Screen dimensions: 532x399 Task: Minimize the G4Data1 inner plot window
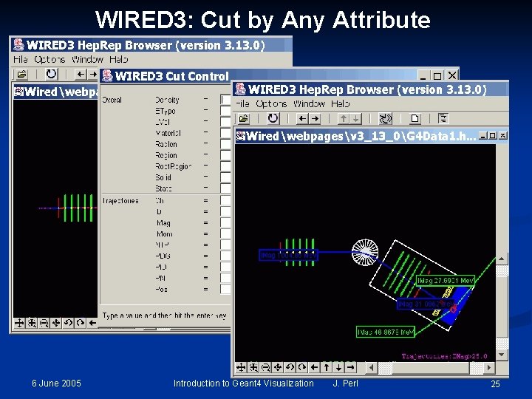point(482,135)
